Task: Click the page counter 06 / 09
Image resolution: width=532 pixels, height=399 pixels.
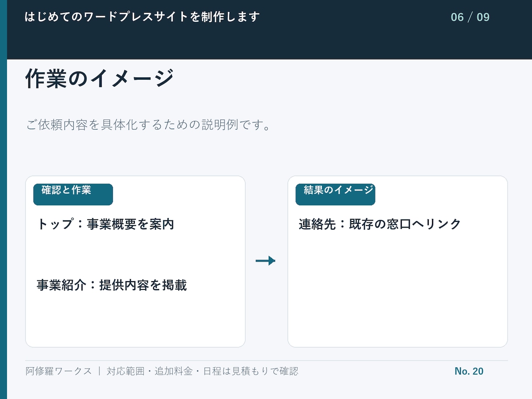Action: pyautogui.click(x=470, y=17)
